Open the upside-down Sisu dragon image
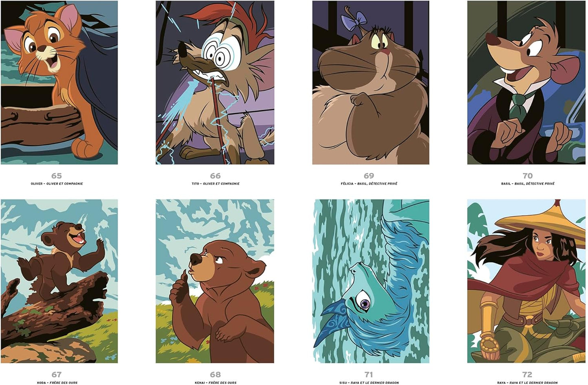The image size is (588, 385). [371, 281]
